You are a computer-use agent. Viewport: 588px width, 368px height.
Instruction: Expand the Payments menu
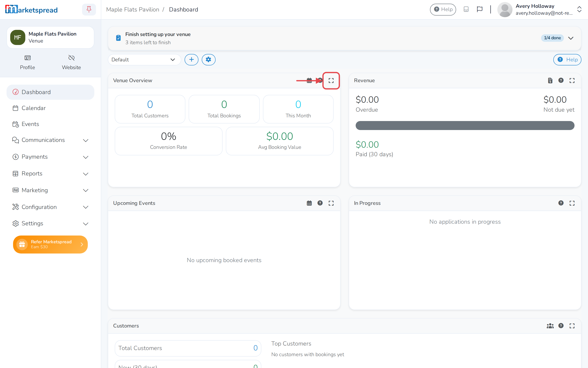[x=50, y=157]
